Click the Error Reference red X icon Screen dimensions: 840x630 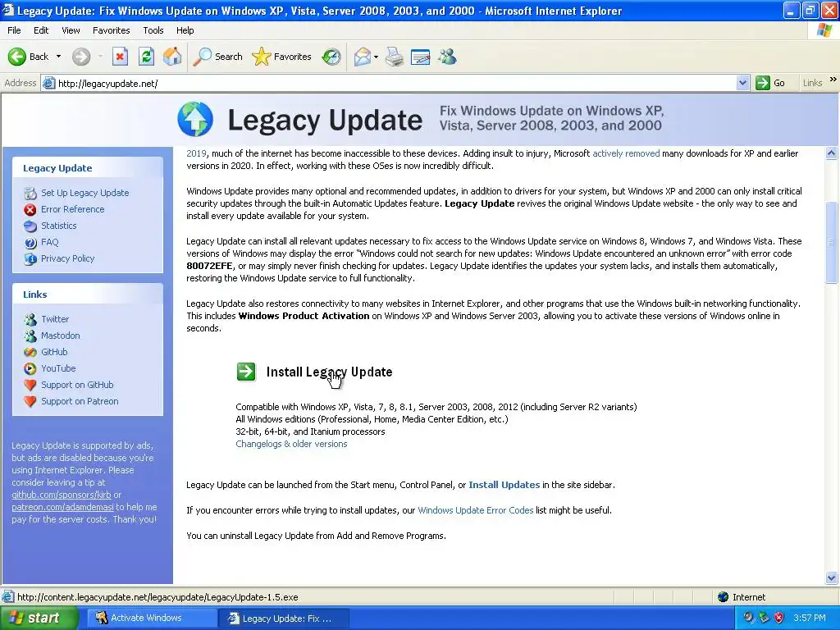pyautogui.click(x=30, y=209)
